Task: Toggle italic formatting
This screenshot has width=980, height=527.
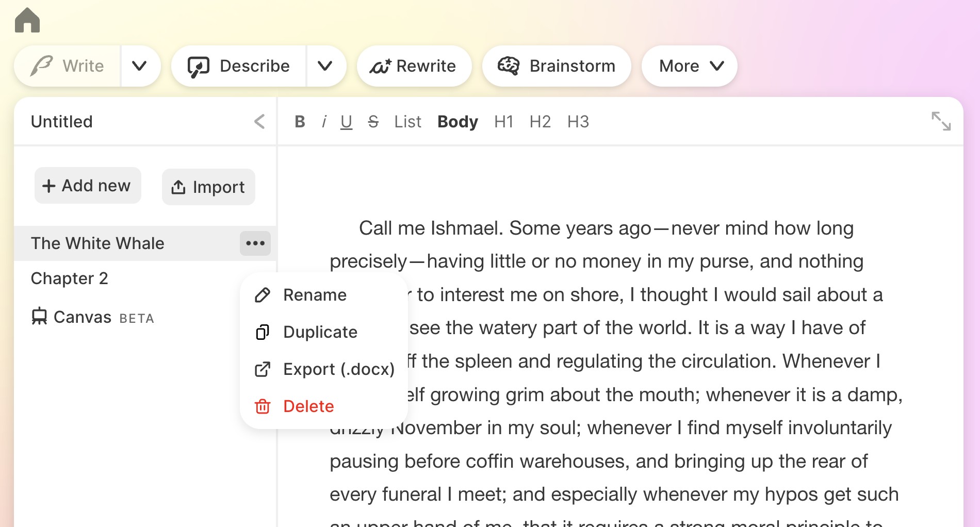Action: [x=324, y=122]
